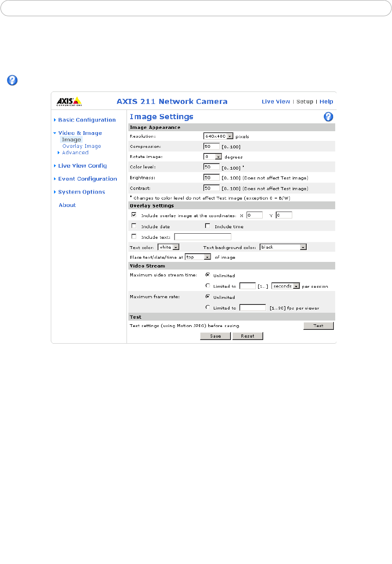392x564 pixels.
Task: Select Image under Video & Image
Action: point(72,139)
